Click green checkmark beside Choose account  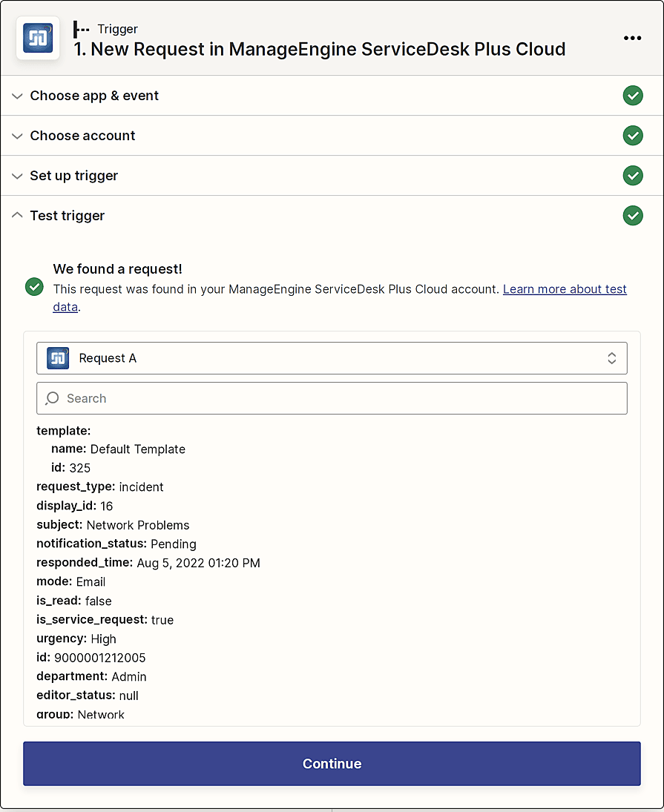pos(632,136)
